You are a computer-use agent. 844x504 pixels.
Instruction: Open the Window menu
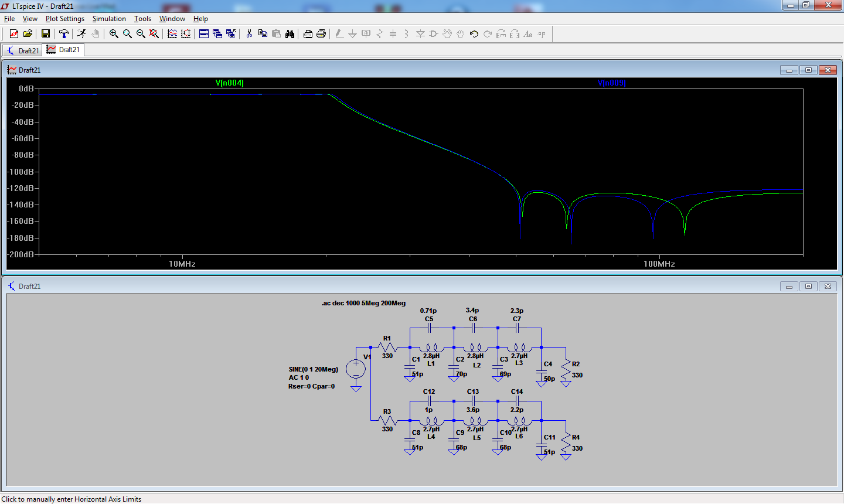coord(172,19)
